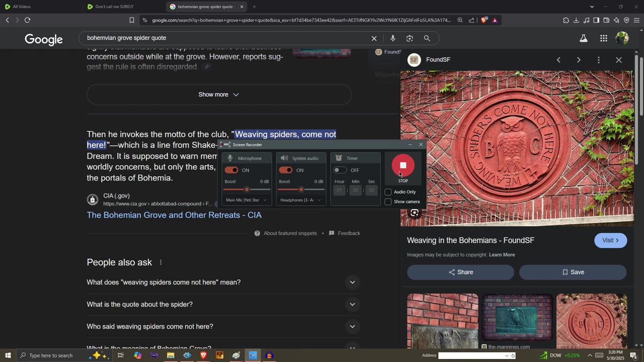Bookmark this page

pos(132,20)
